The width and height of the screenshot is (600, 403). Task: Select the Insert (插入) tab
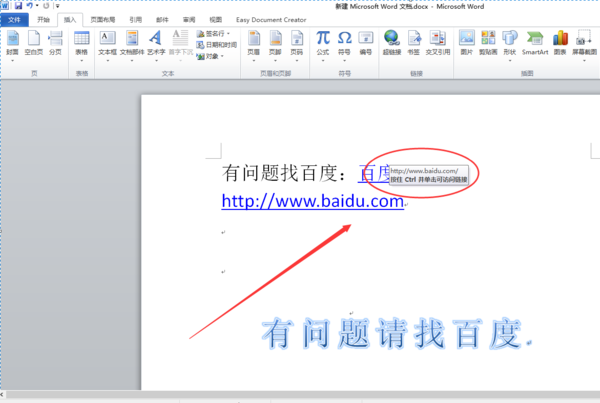(x=70, y=20)
